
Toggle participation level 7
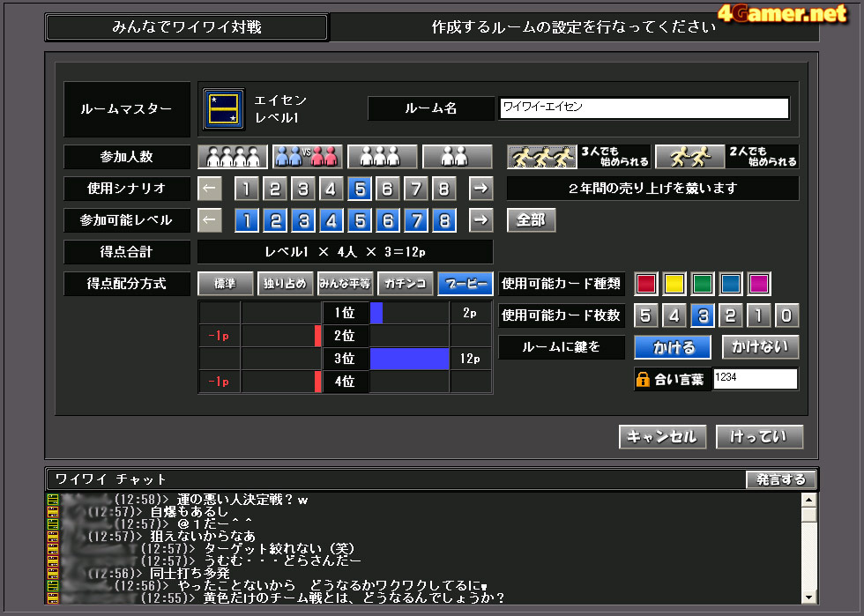click(416, 220)
